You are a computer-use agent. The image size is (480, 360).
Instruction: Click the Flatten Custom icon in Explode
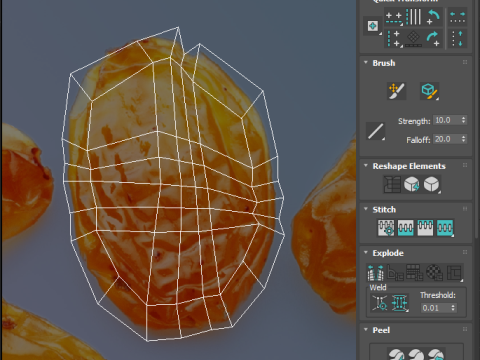454,273
